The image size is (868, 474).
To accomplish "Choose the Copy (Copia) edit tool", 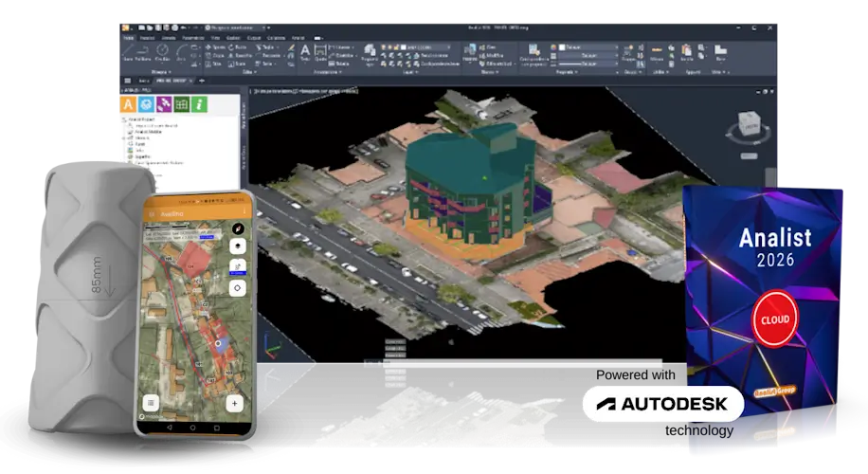I will [x=215, y=56].
